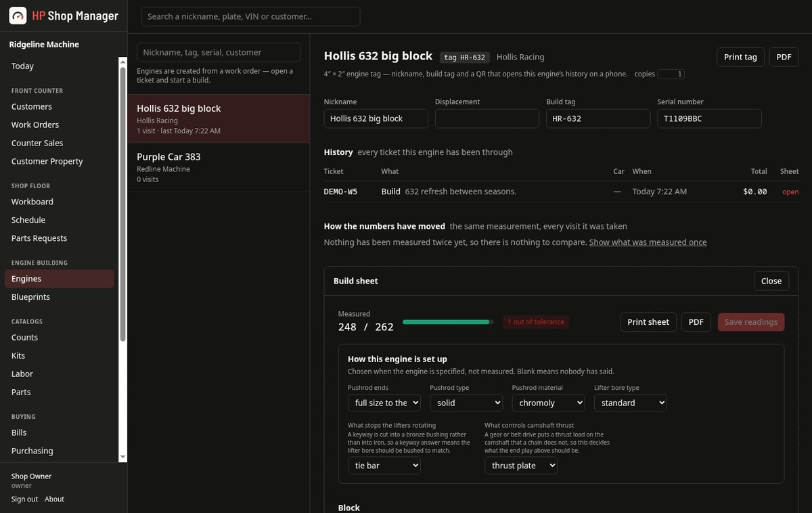Go to Today in the sidebar
Viewport: 812px width, 513px height.
click(x=59, y=66)
